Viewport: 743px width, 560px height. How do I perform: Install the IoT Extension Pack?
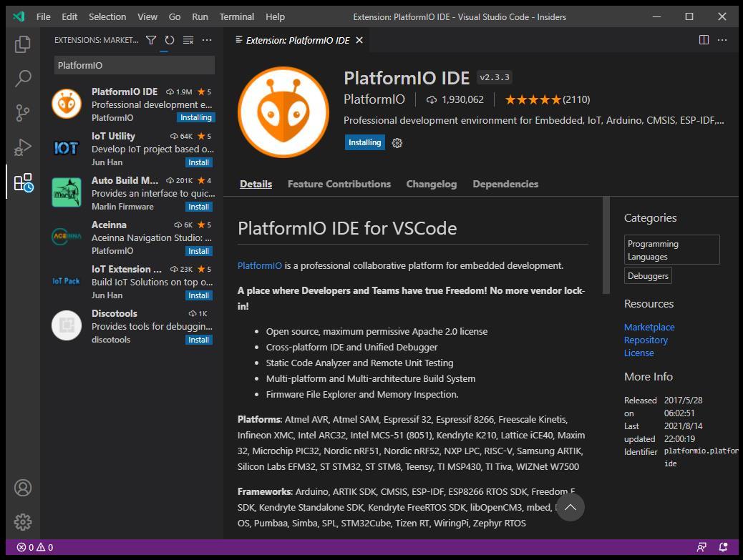click(x=198, y=296)
